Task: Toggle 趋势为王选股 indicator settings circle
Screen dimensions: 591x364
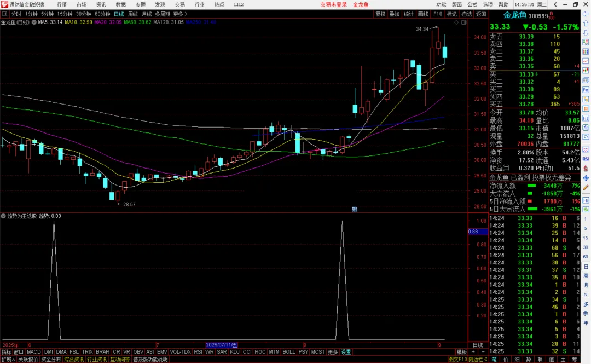Action: pyautogui.click(x=3, y=216)
